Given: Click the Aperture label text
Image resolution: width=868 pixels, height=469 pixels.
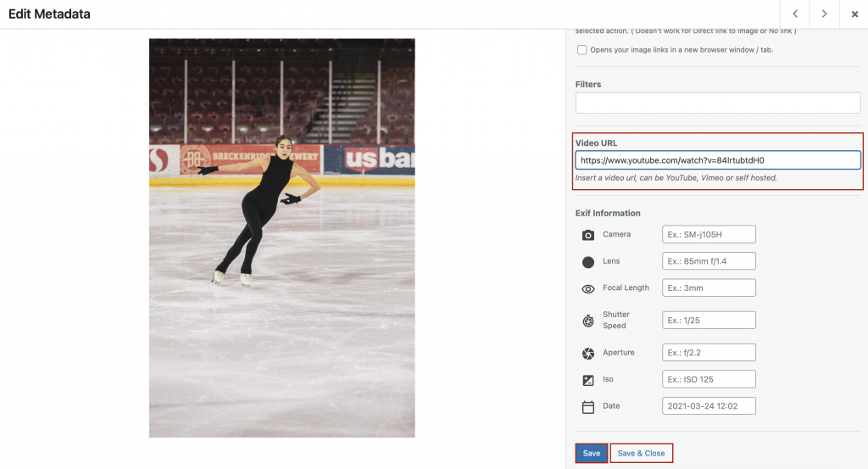Looking at the screenshot, I should [618, 352].
